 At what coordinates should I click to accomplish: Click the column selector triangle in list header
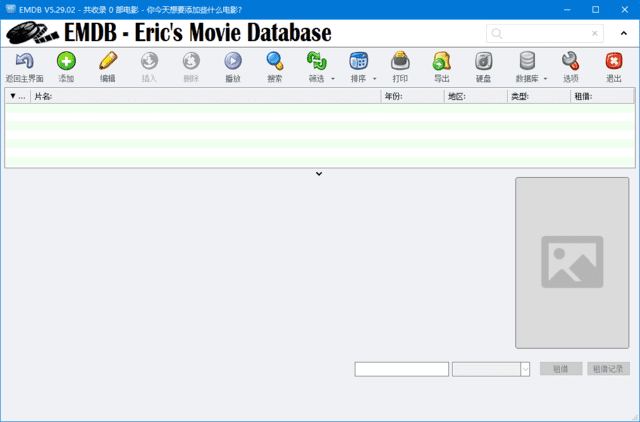click(13, 96)
